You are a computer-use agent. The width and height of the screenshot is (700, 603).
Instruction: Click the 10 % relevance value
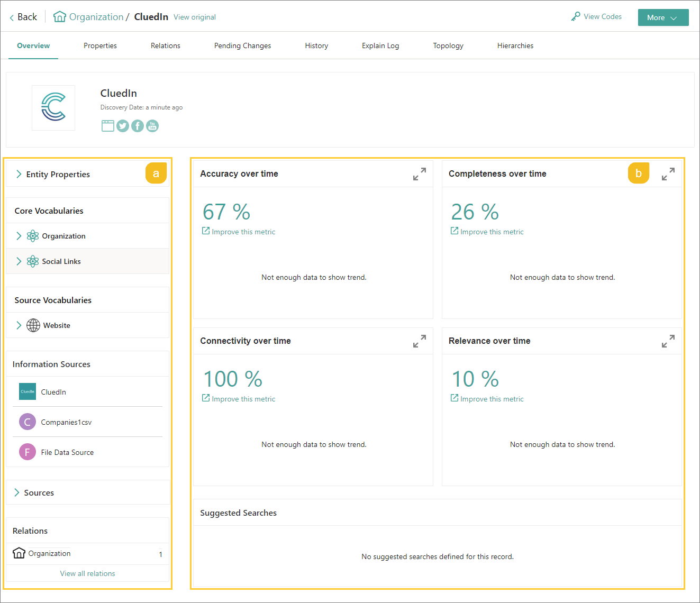pyautogui.click(x=475, y=379)
